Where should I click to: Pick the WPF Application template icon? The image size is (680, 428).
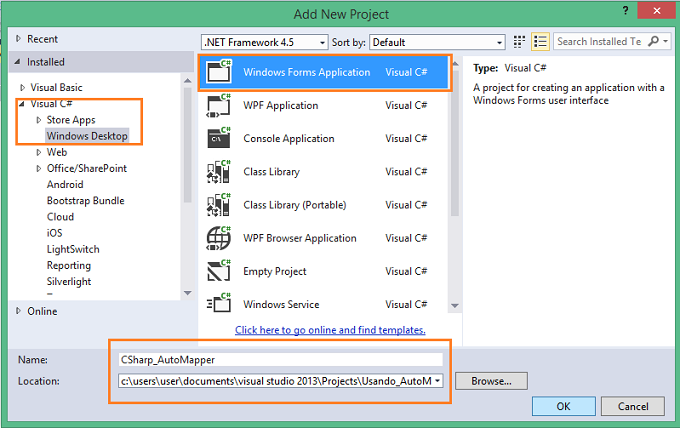point(219,105)
